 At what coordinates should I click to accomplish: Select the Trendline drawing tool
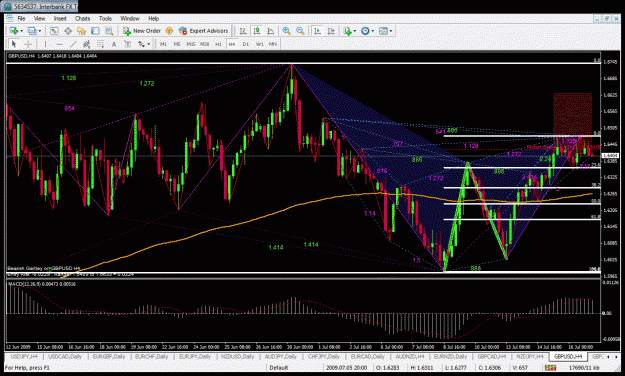73,44
